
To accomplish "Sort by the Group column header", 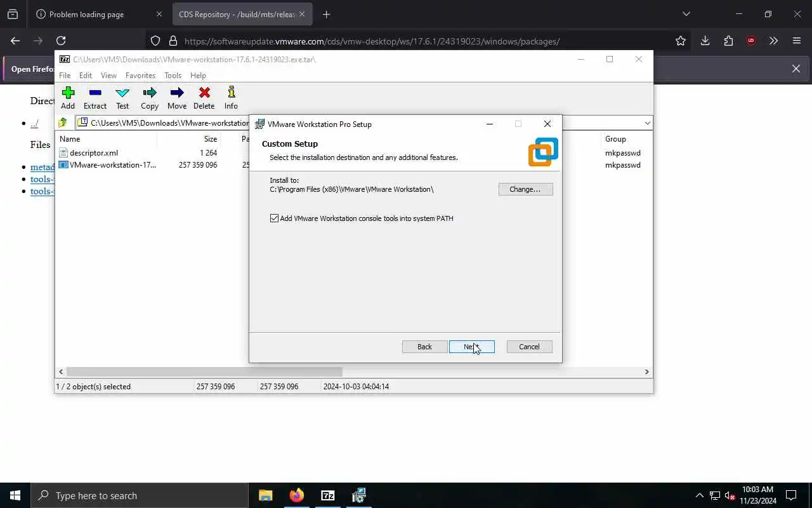I will 615,139.
